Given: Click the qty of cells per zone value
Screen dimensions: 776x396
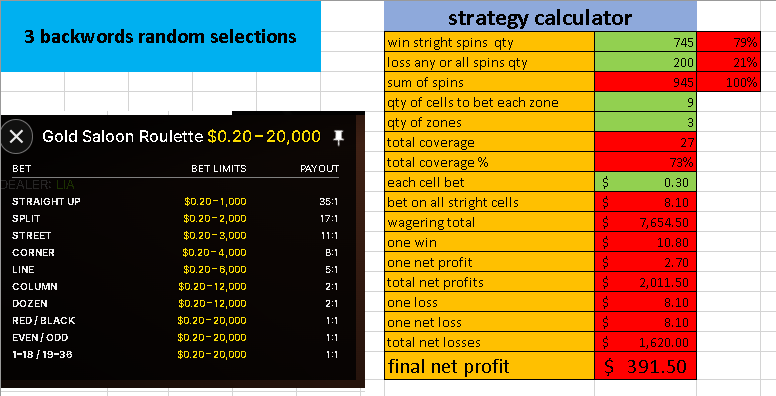Looking at the screenshot, I should (645, 102).
